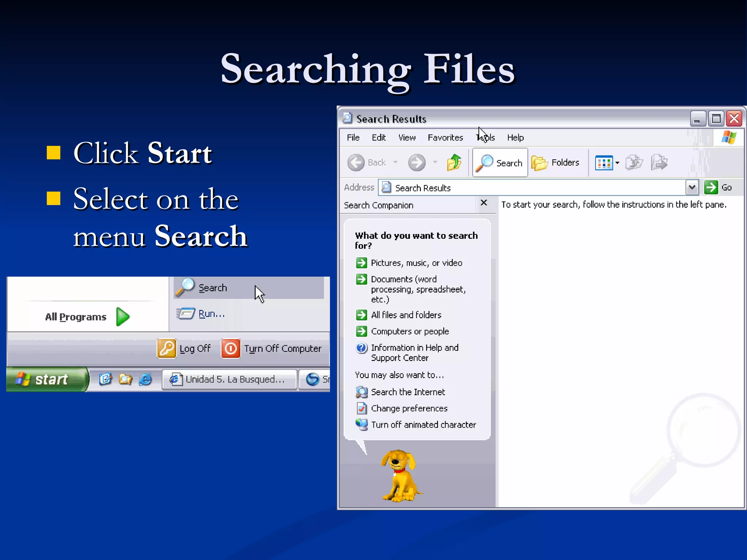Image resolution: width=747 pixels, height=560 pixels.
Task: Click Turn off animated character
Action: tap(416, 425)
